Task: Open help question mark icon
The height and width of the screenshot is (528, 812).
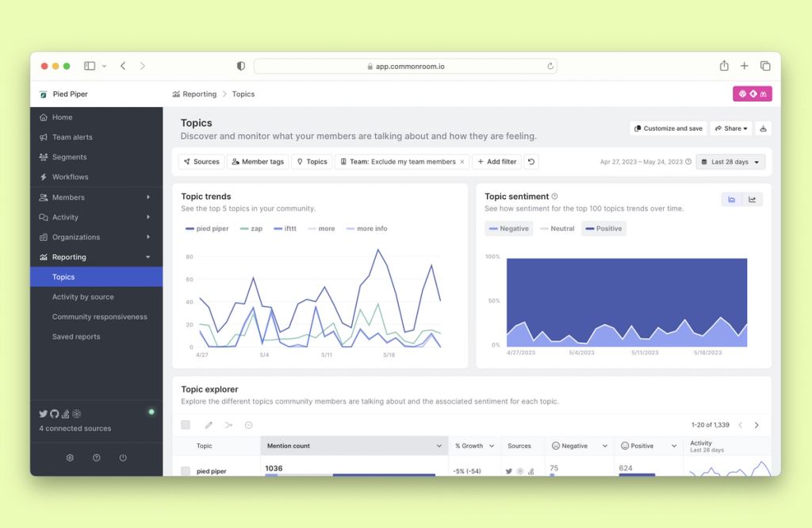Action: [96, 457]
